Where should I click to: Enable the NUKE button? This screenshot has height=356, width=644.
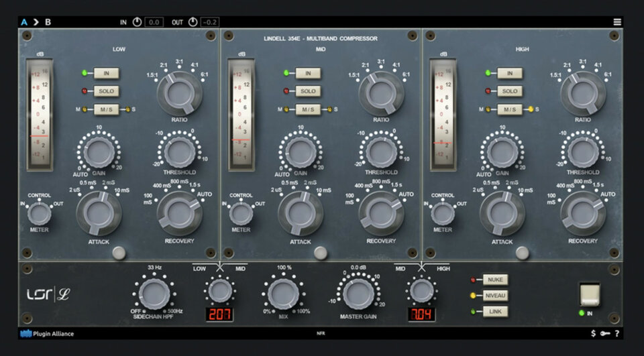495,280
